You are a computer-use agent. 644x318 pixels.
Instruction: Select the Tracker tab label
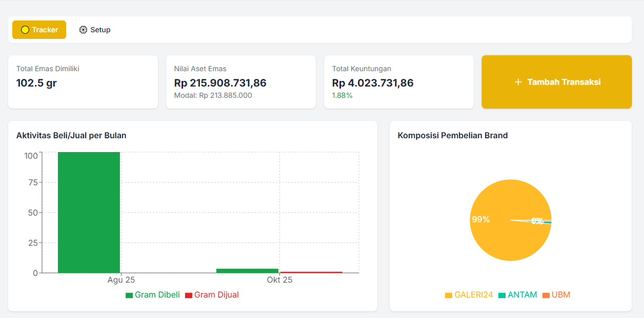click(x=45, y=30)
